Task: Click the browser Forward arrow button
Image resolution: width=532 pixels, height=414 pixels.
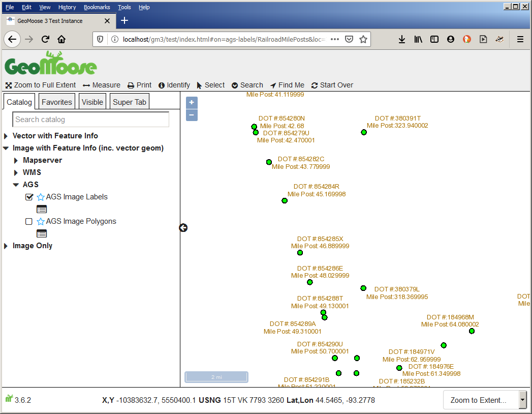Action: pos(29,39)
